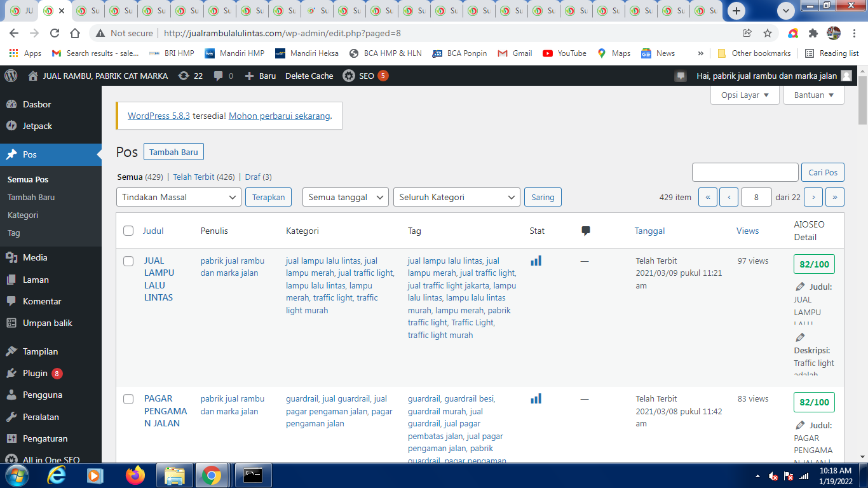Click the comment bubble column header icon
This screenshot has height=488, width=868.
tap(586, 231)
